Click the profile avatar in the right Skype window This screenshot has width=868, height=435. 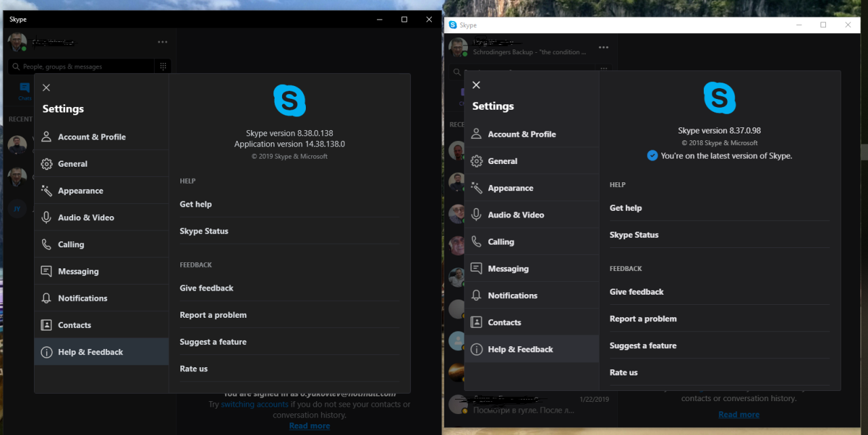point(458,47)
